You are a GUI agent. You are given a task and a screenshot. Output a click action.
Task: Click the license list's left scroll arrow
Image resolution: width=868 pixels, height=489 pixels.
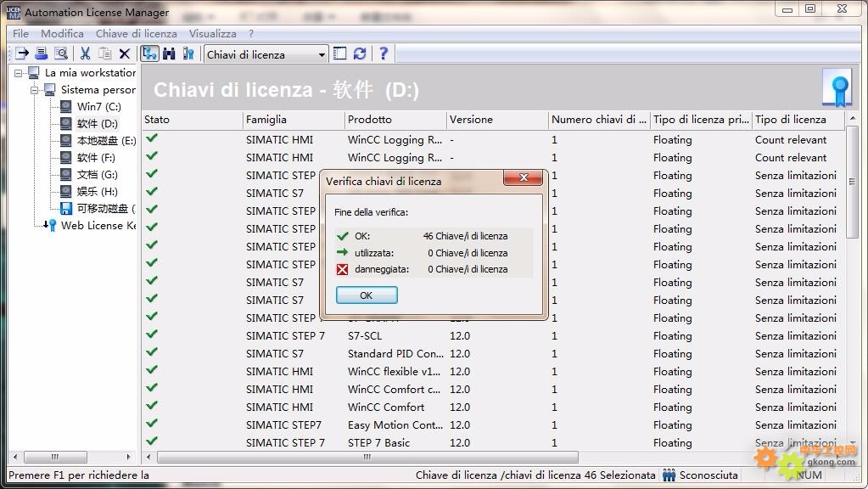click(x=148, y=458)
